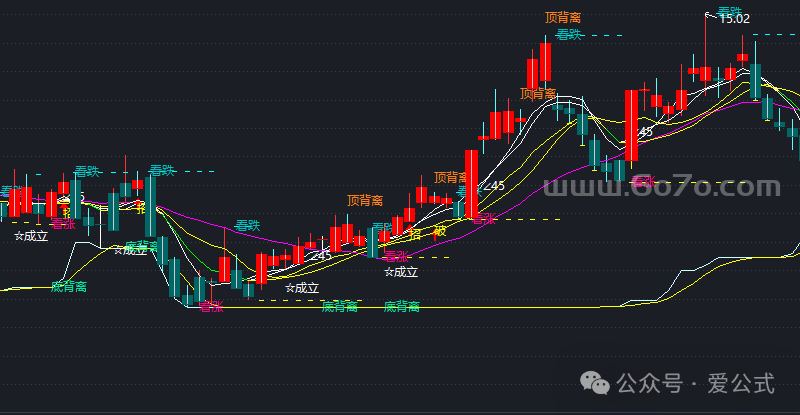This screenshot has width=800, height=415.
Task: Click the 公众号 · 爱公式 watermark text
Action: pyautogui.click(x=695, y=384)
